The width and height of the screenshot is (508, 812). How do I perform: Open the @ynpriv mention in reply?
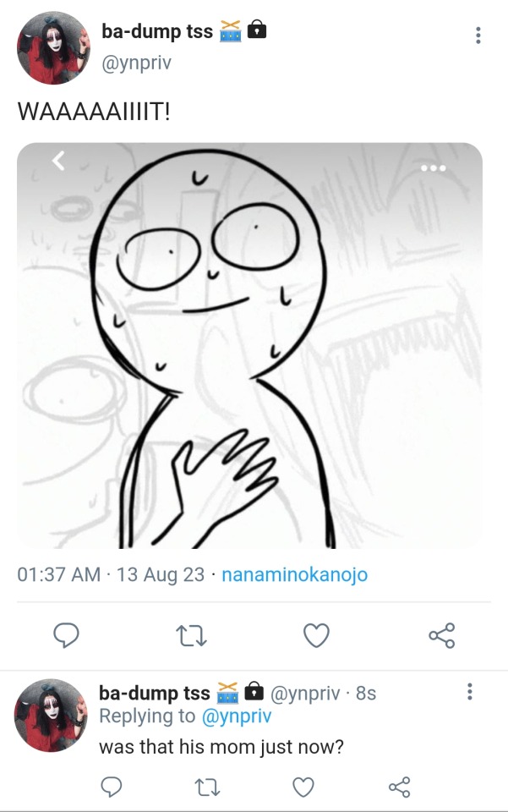[x=238, y=716]
